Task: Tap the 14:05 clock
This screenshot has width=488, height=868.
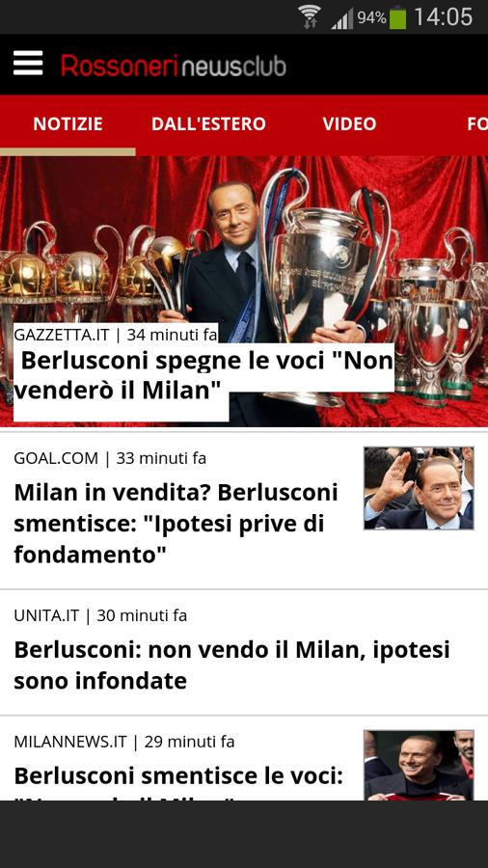Action: point(444,16)
